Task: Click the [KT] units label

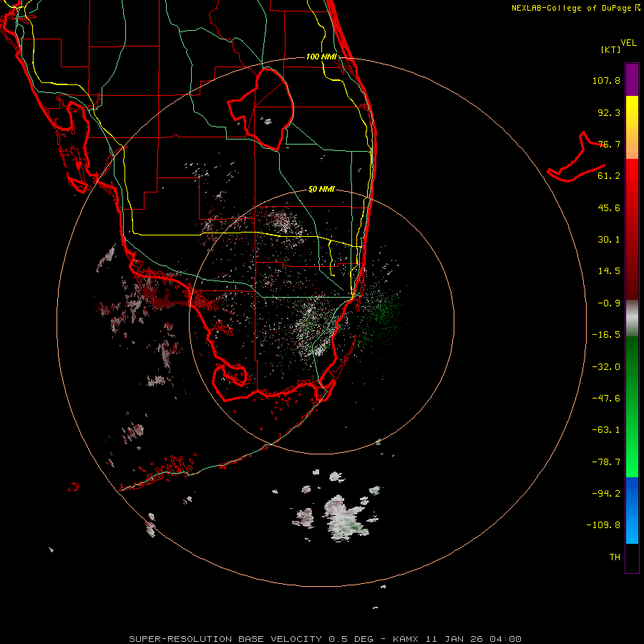Action: point(611,49)
